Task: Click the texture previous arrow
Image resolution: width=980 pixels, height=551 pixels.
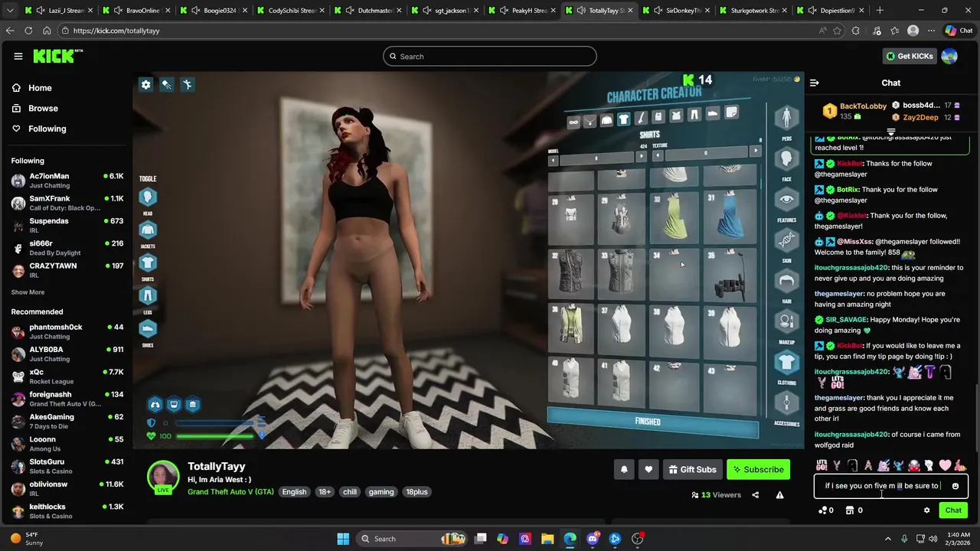Action: pos(658,155)
